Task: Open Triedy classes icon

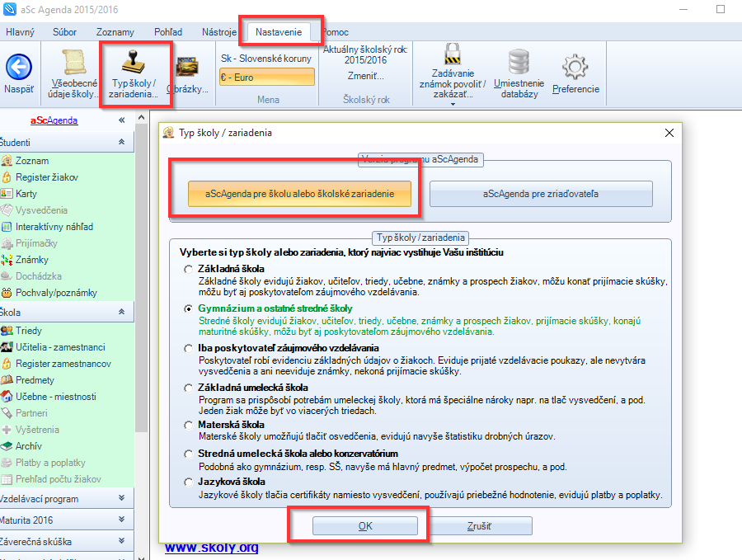Action: (7, 331)
